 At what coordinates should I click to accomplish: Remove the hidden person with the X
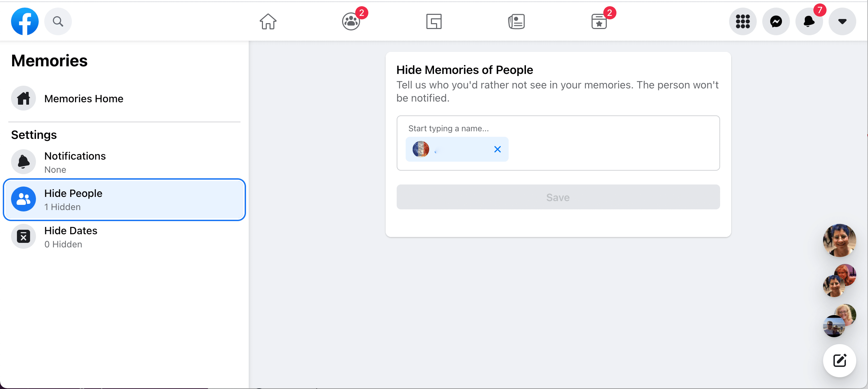pyautogui.click(x=497, y=149)
